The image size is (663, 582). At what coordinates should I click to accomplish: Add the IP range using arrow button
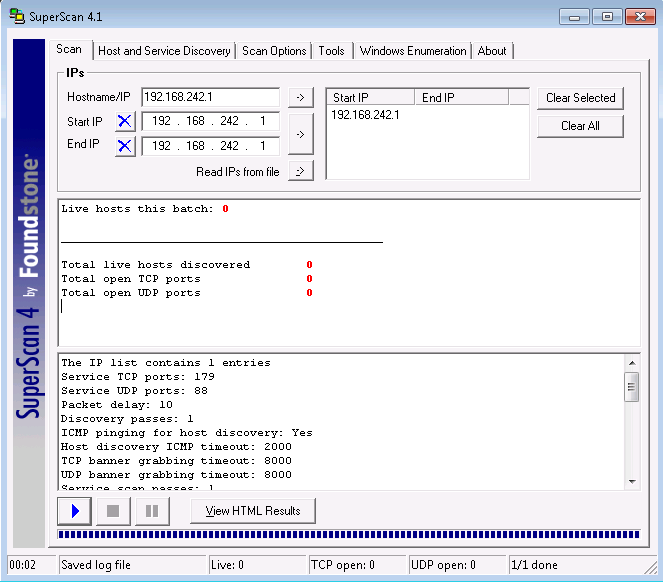[300, 133]
